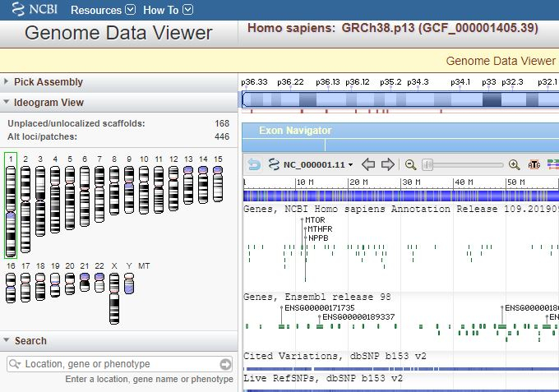Click the NPPB gene label
Screen dimensions: 559x392
(x=318, y=238)
